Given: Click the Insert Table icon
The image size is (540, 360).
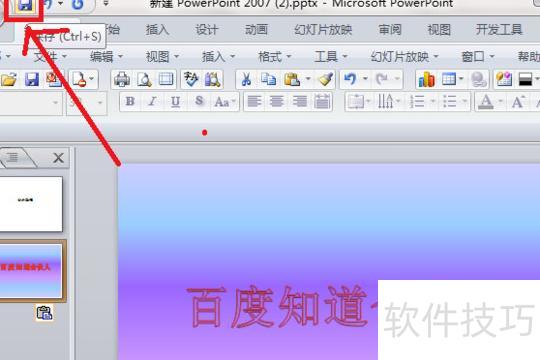Looking at the screenshot, I should pos(449,80).
